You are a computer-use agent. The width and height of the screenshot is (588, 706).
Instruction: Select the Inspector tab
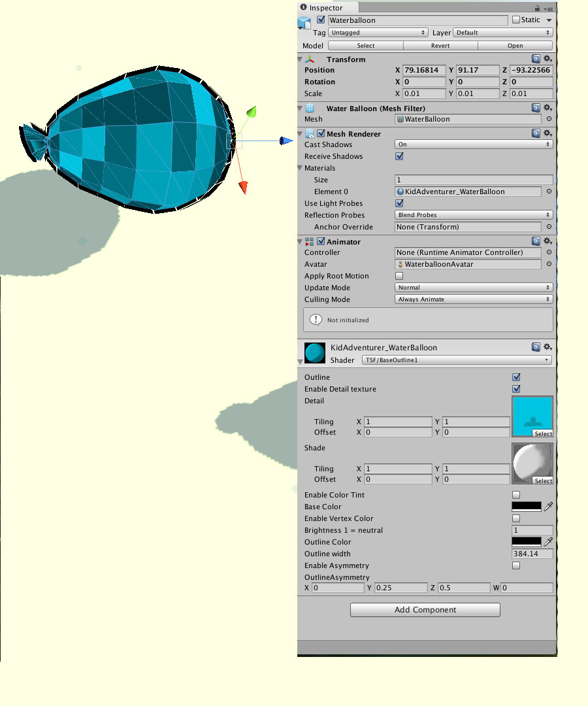pyautogui.click(x=328, y=8)
